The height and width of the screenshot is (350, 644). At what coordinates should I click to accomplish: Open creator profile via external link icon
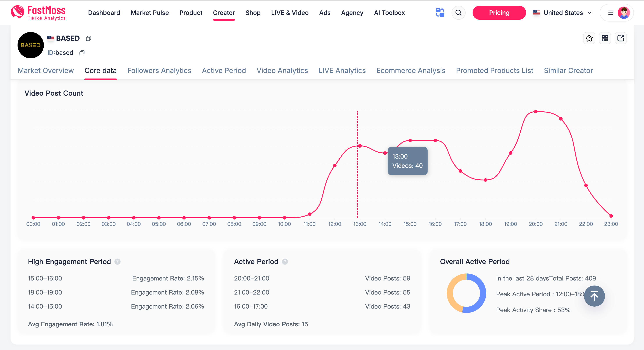point(621,38)
